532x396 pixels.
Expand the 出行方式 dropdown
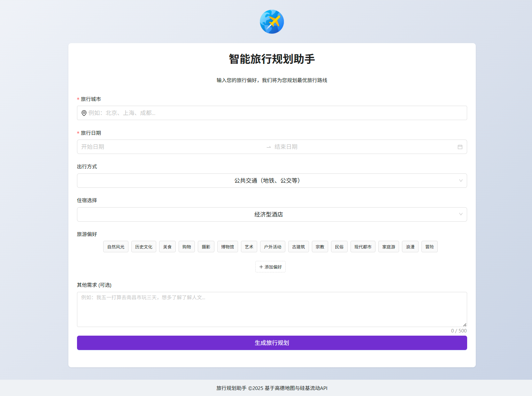click(272, 181)
